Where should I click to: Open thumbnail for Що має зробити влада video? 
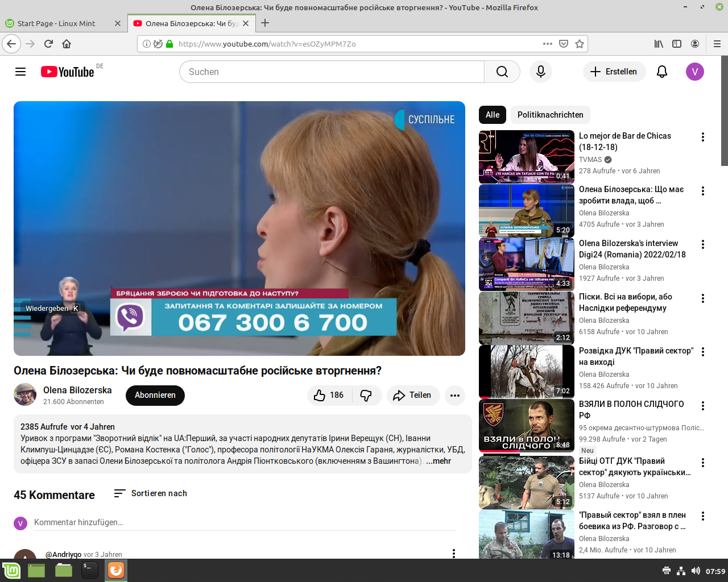(527, 211)
